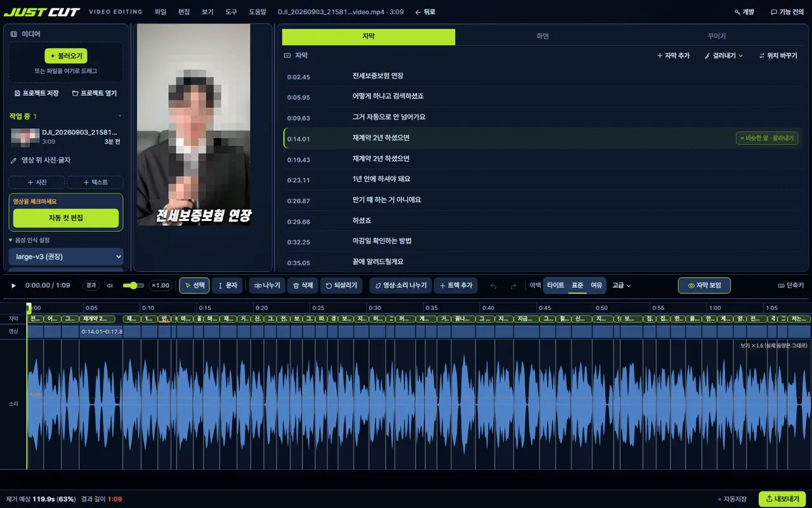Image resolution: width=812 pixels, height=508 pixels.
Task: Click the 기능 건의 feedback button
Action: [x=787, y=12]
